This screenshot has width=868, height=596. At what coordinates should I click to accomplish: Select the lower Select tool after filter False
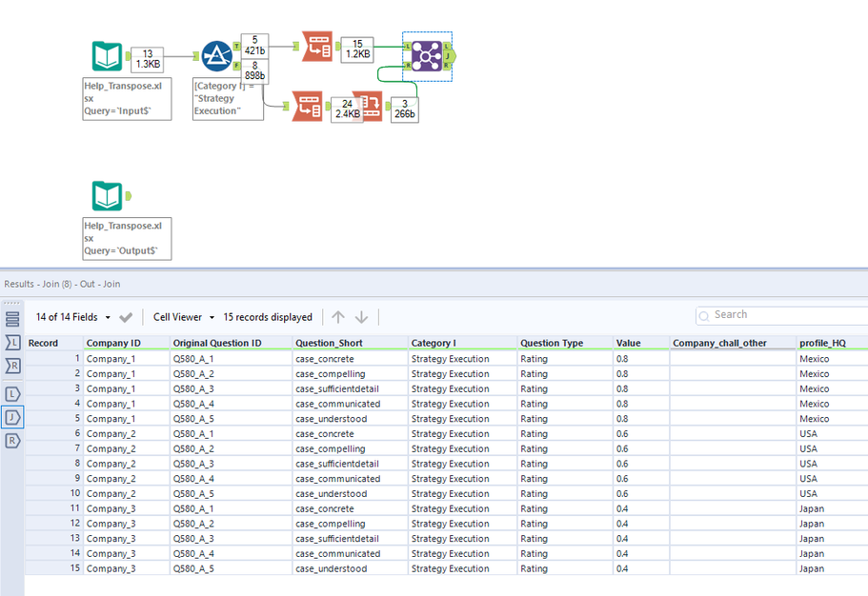click(307, 106)
